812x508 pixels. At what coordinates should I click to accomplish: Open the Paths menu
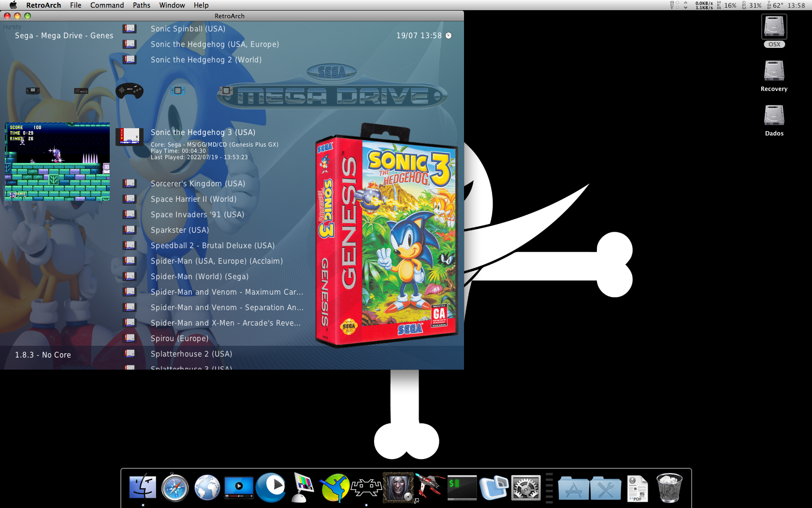pos(142,5)
